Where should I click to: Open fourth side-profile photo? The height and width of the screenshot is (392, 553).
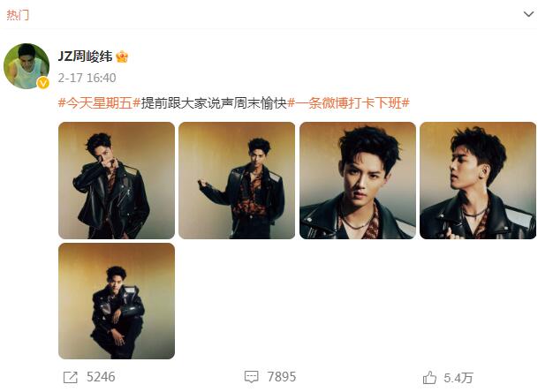click(x=478, y=180)
